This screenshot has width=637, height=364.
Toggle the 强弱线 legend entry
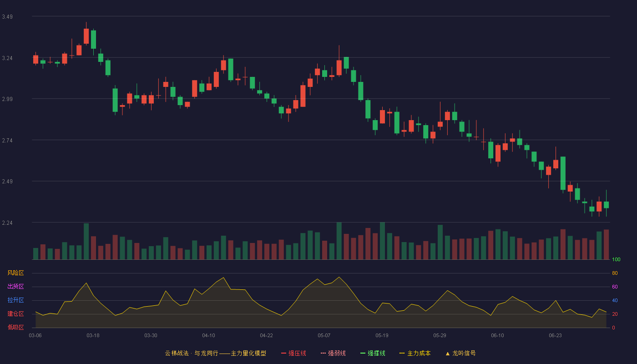tap(333, 353)
